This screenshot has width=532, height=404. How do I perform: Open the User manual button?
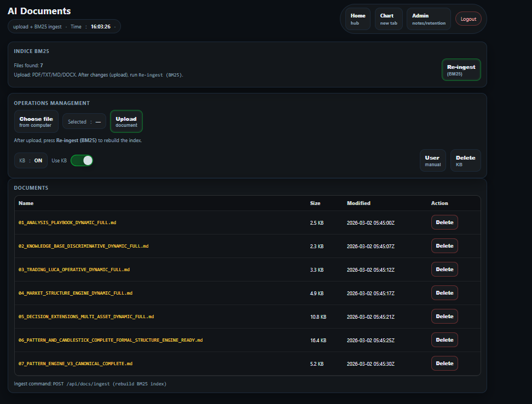click(x=432, y=161)
